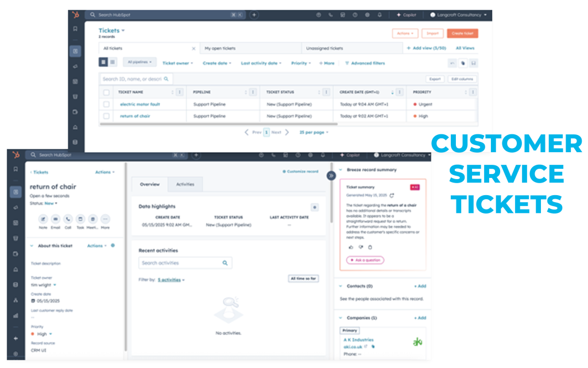Click the HubSpot logo in the tickets list window
The height and width of the screenshot is (368, 588).
76,15
